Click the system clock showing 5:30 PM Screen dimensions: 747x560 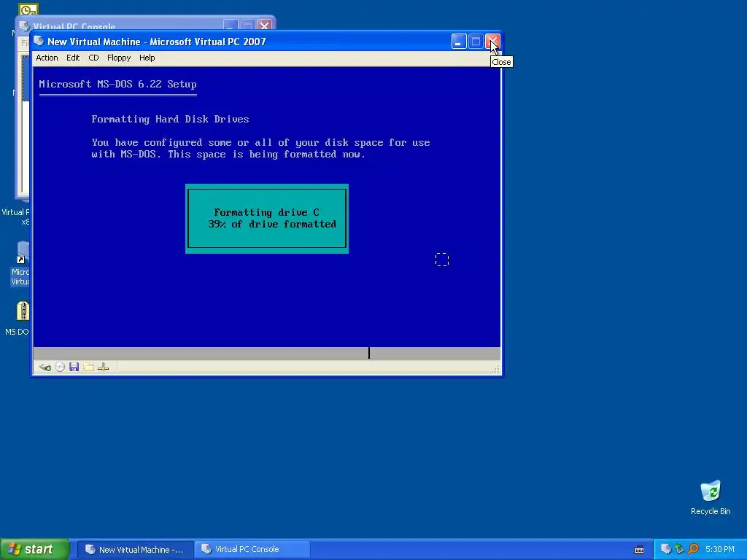coord(720,550)
